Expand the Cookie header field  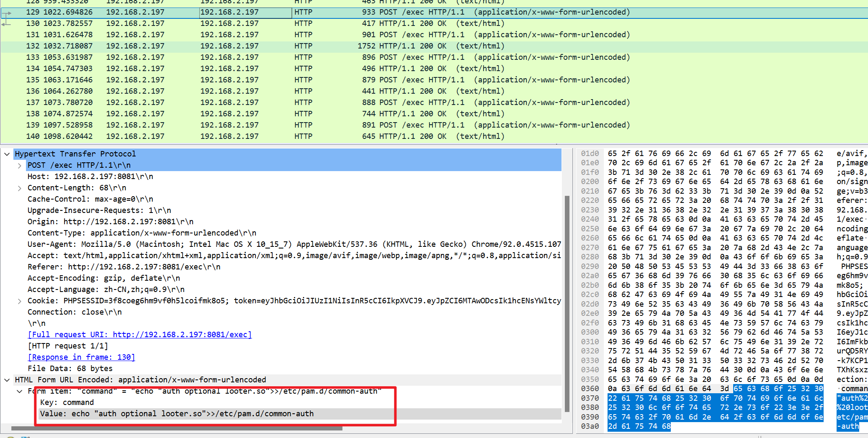[x=20, y=301]
